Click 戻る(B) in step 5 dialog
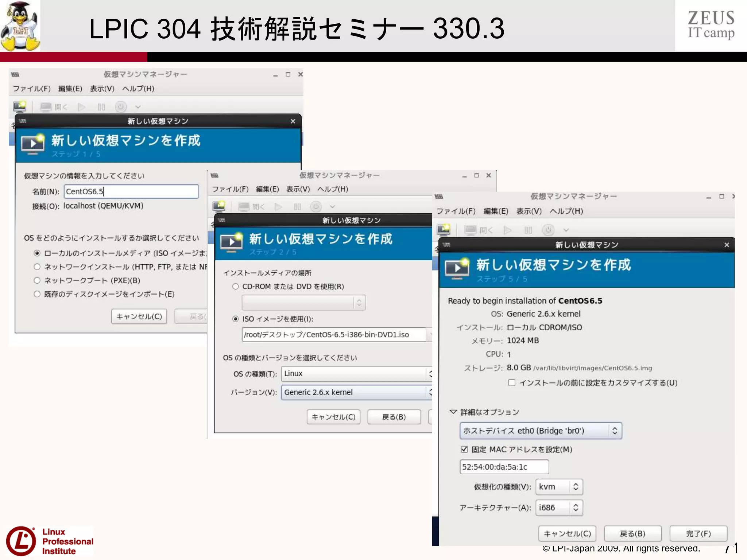This screenshot has width=747, height=560. coord(633,533)
